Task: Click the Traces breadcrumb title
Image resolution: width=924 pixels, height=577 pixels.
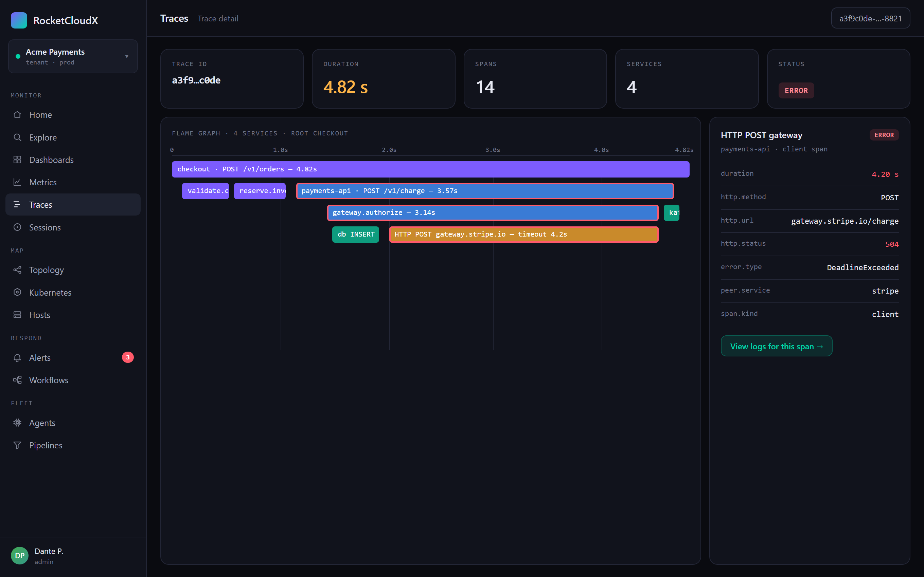Action: click(174, 18)
